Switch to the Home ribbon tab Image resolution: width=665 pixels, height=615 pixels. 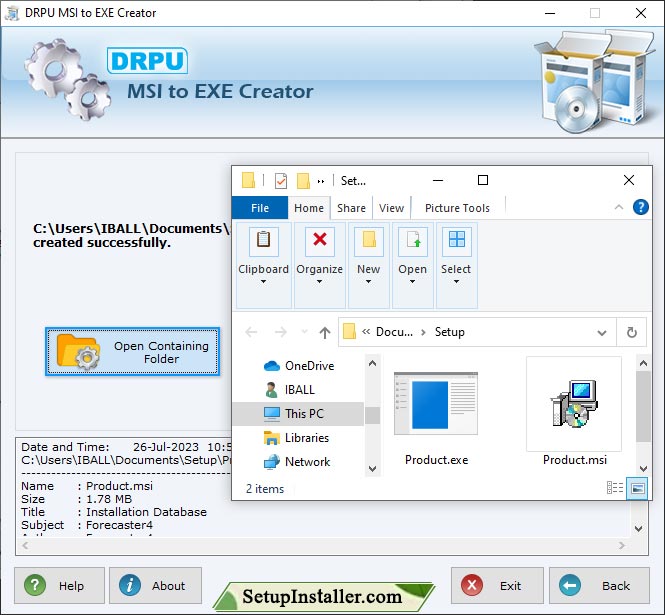tap(309, 208)
